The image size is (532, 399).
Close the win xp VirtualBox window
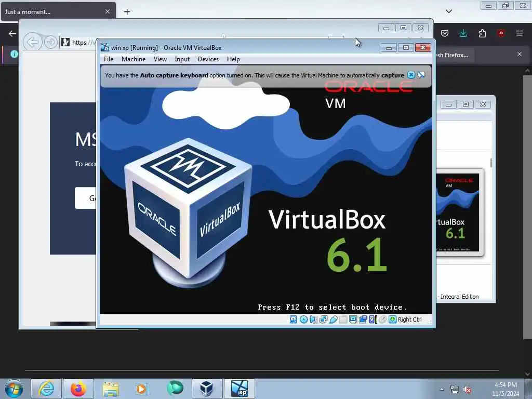423,48
